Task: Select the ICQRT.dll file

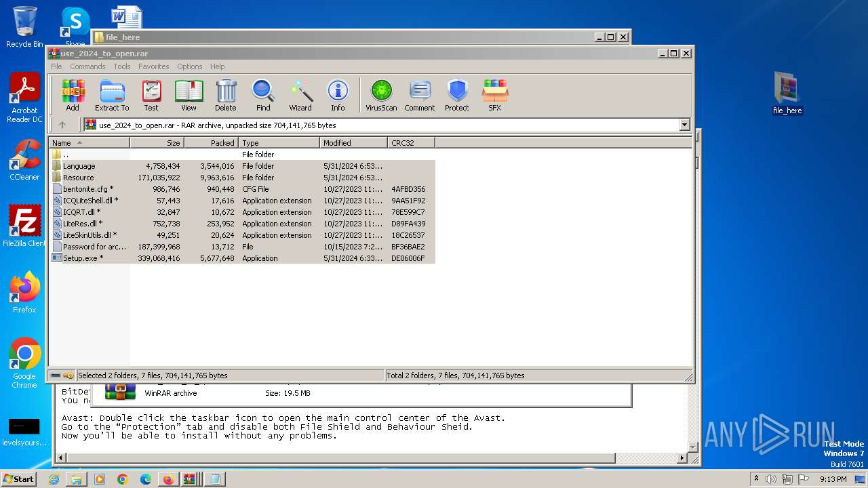Action: point(242,212)
